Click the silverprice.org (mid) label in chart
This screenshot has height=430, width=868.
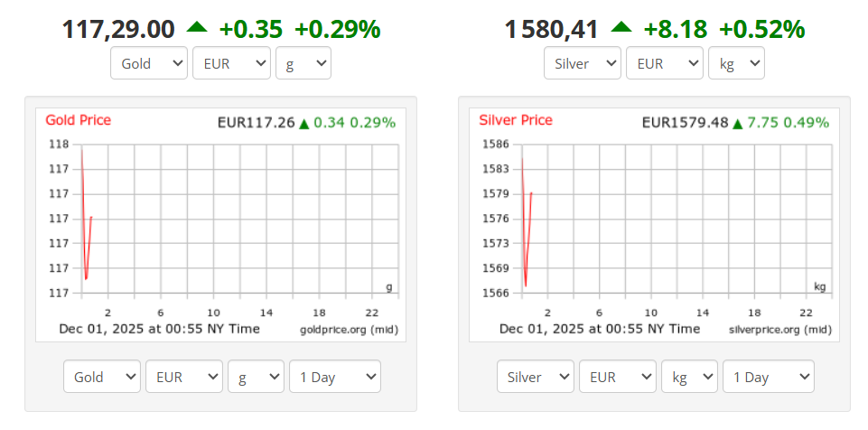pos(779,330)
